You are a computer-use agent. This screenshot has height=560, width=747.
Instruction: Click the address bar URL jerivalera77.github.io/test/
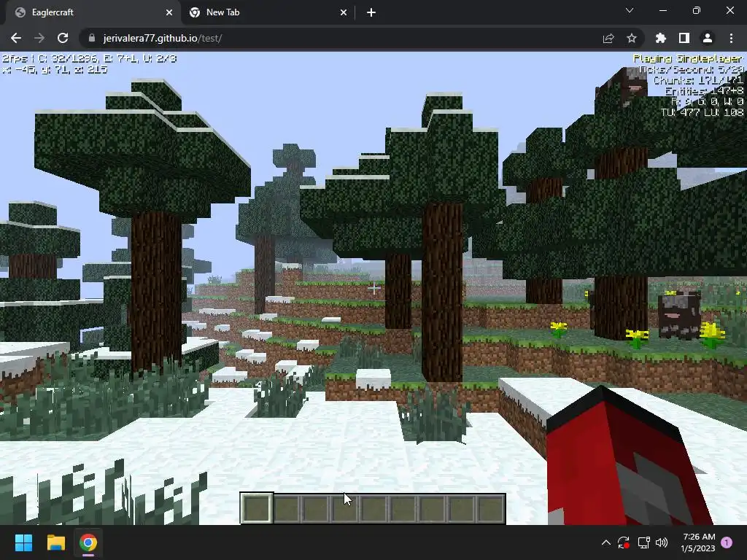point(163,38)
